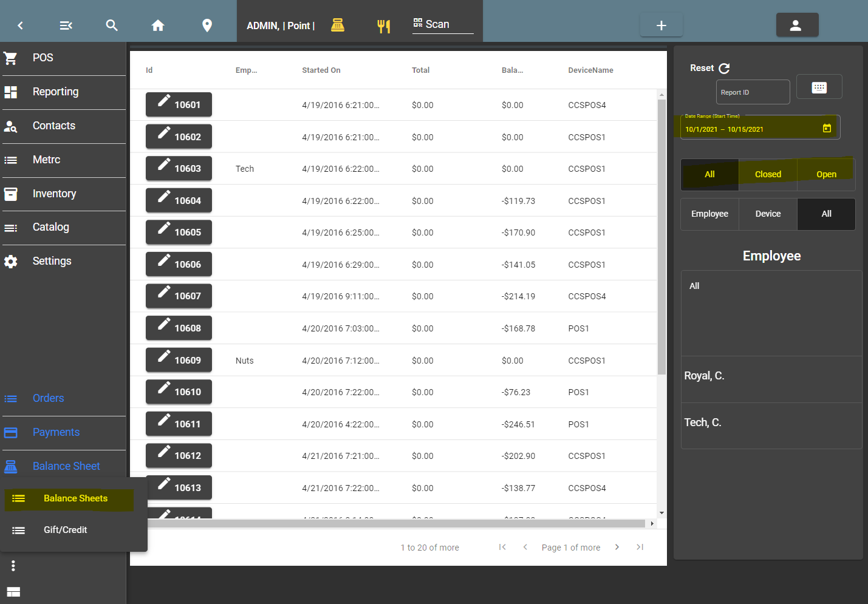Click the Report ID input field

tap(753, 92)
